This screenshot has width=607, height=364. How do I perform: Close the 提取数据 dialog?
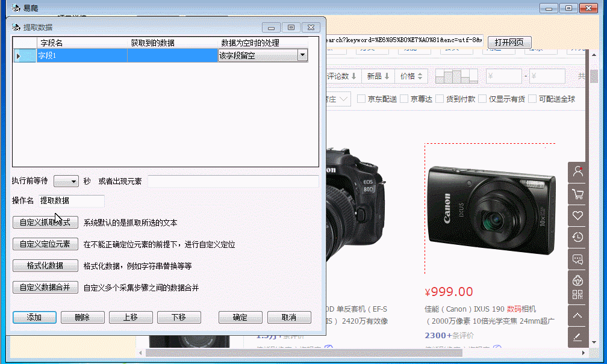click(311, 28)
